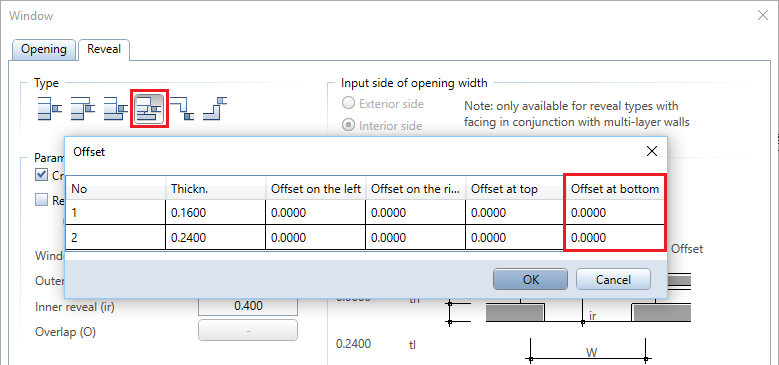Select the fifth reveal type with facing on top
Image resolution: width=779 pixels, height=365 pixels.
[182, 108]
